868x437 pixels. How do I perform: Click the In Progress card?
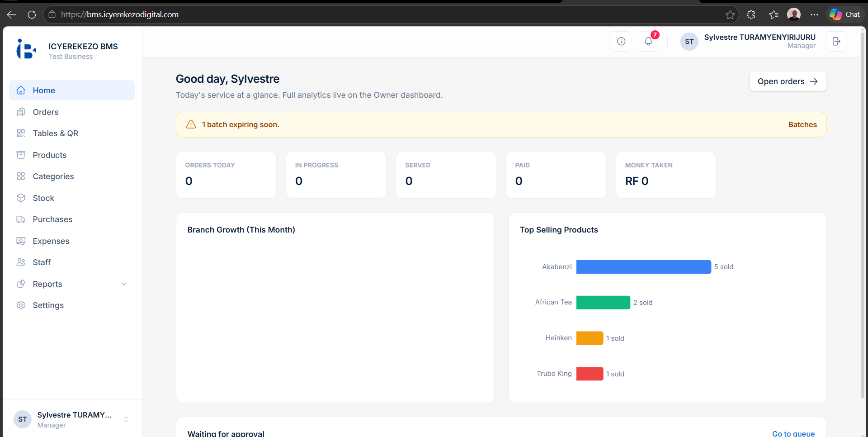[336, 175]
